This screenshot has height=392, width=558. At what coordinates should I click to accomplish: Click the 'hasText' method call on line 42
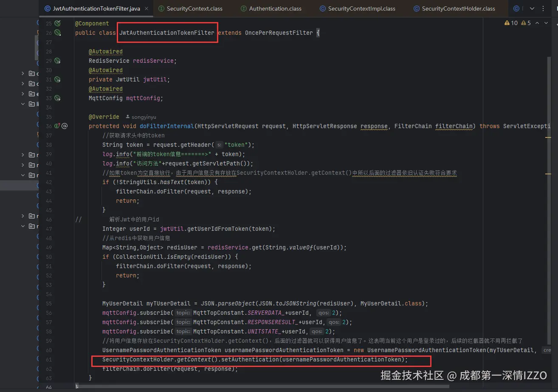[x=172, y=182]
